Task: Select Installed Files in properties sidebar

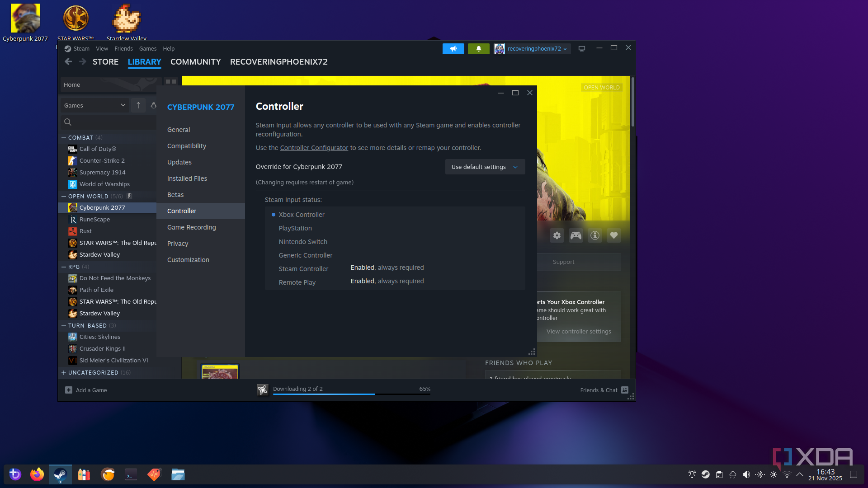Action: point(201,178)
